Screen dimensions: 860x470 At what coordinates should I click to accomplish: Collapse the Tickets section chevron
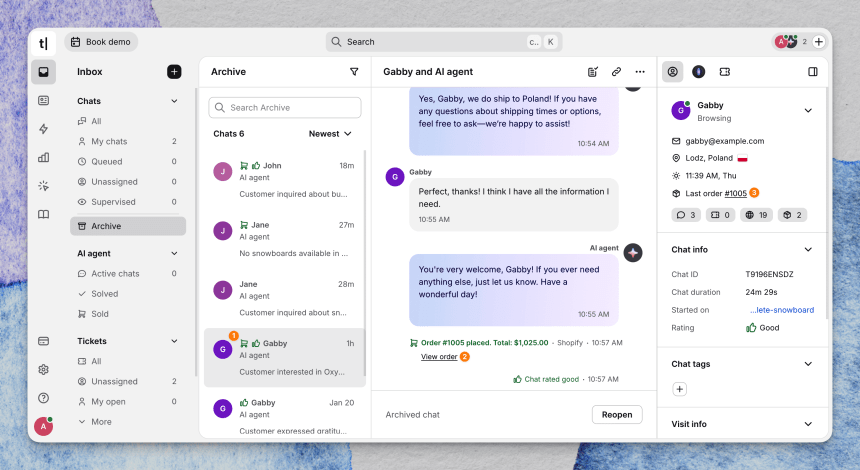click(x=174, y=341)
